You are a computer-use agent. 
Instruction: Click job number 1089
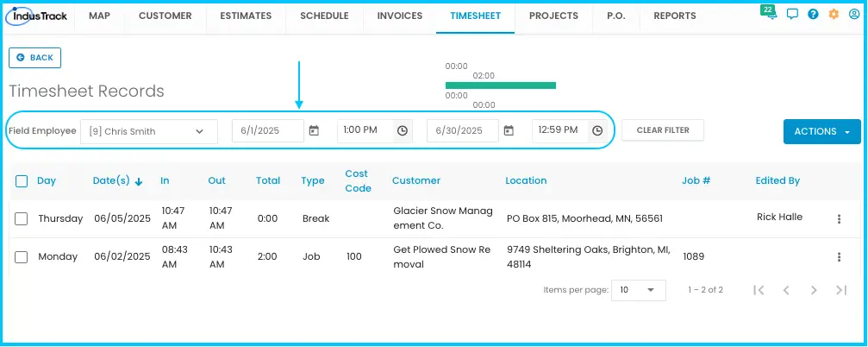(694, 257)
